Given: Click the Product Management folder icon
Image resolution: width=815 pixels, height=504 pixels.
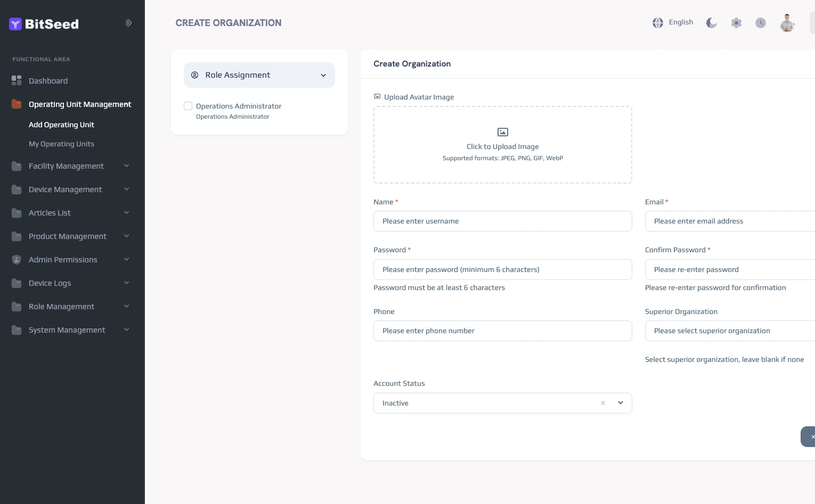Looking at the screenshot, I should click(17, 236).
